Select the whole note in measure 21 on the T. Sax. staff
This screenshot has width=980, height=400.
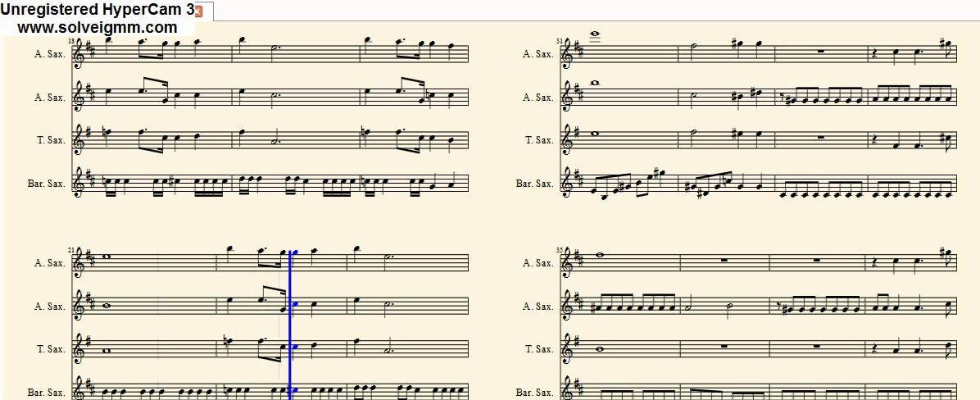107,352
